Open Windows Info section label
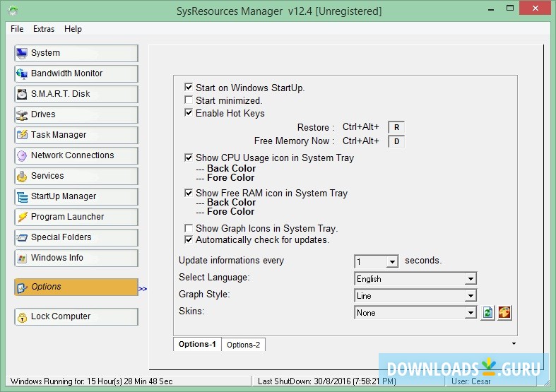This screenshot has width=556, height=392. [x=57, y=258]
